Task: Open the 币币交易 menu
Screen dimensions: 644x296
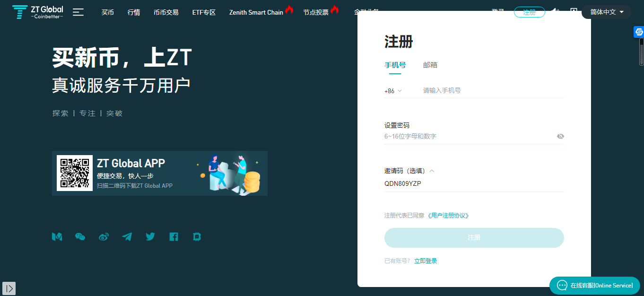Action: click(x=166, y=12)
